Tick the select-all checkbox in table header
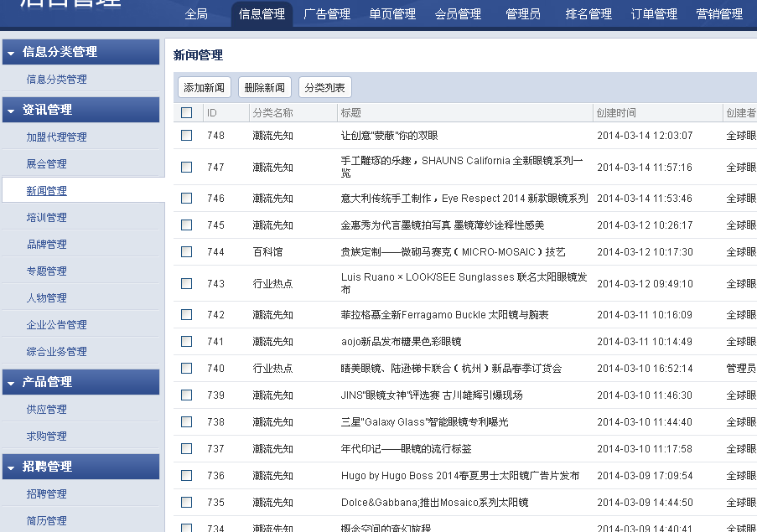This screenshot has height=532, width=757. pyautogui.click(x=186, y=113)
